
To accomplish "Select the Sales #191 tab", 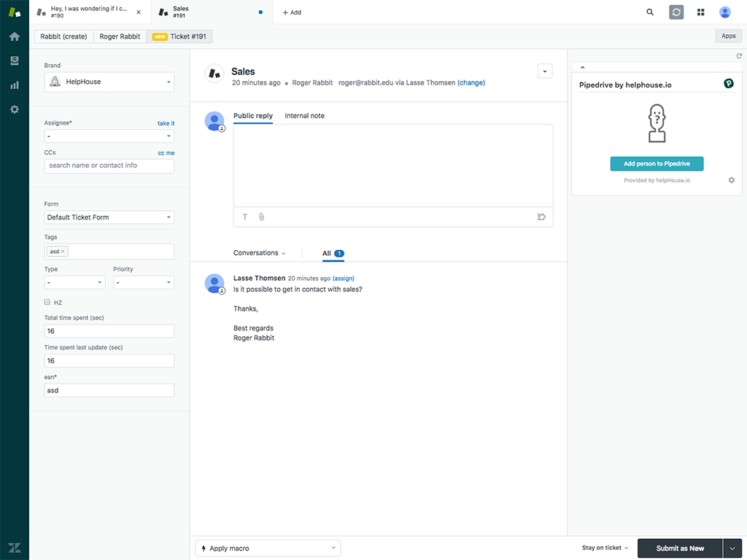I will [212, 12].
